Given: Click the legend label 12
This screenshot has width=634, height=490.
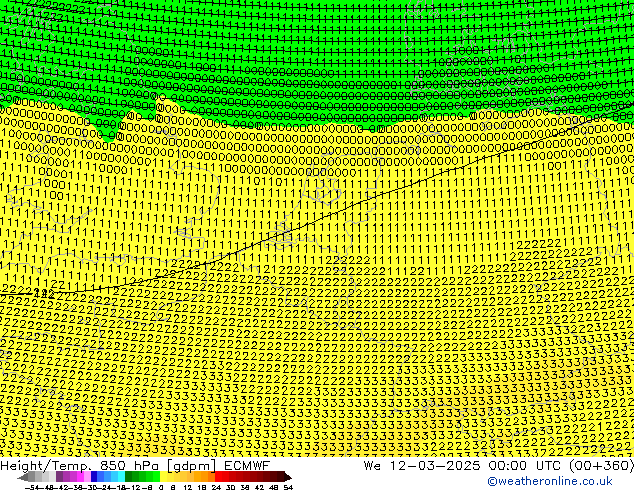Looking at the screenshot, I should click(187, 487).
